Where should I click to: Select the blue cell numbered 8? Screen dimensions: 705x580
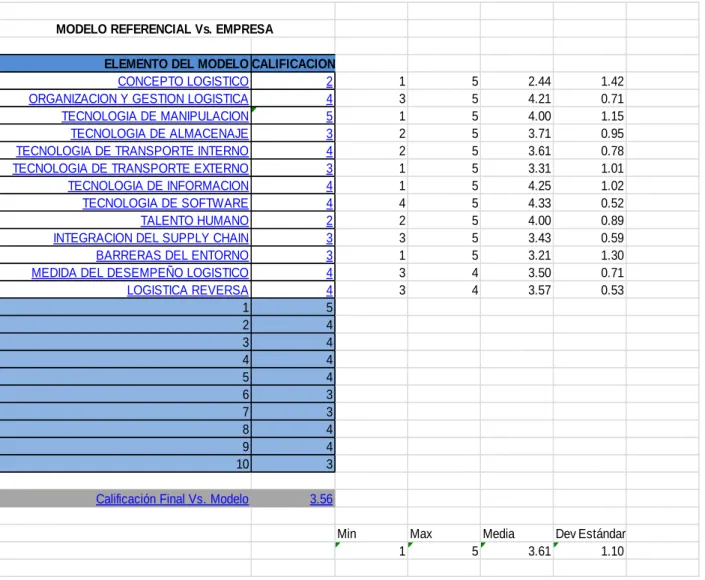point(125,429)
